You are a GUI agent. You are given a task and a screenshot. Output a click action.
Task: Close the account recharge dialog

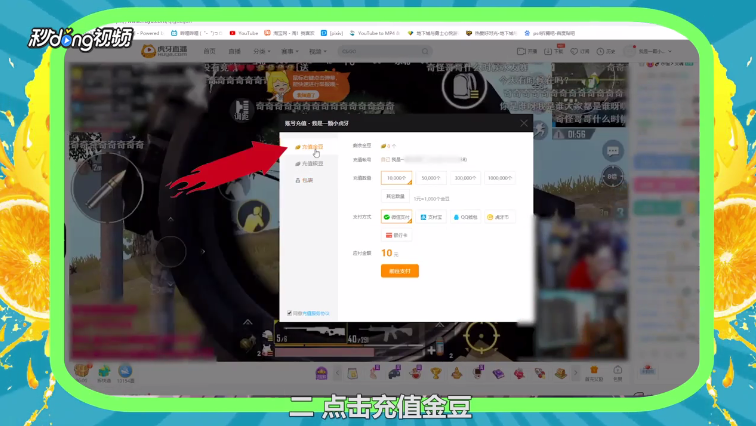(524, 123)
